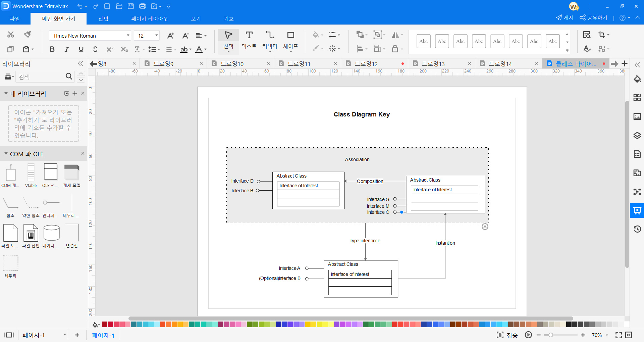The height and width of the screenshot is (342, 644).
Task: Collapse the COM 과 OLE library section
Action: point(6,154)
